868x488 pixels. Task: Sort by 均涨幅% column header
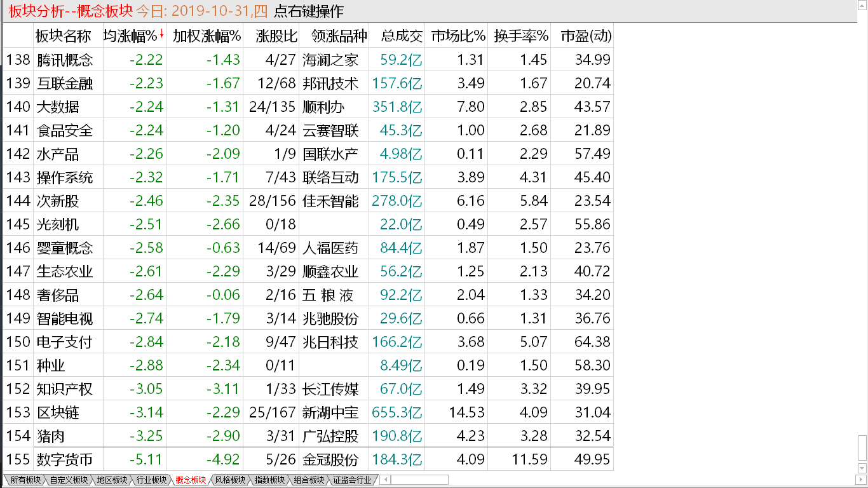130,36
